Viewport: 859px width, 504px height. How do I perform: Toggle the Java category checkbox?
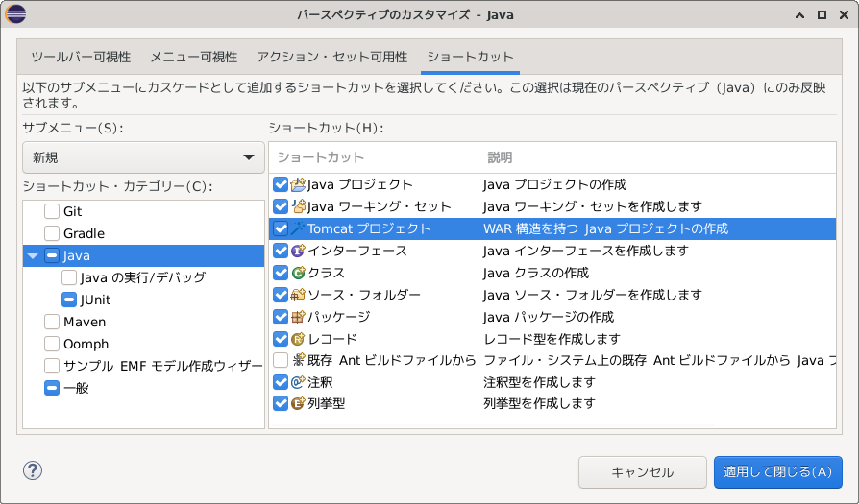52,255
